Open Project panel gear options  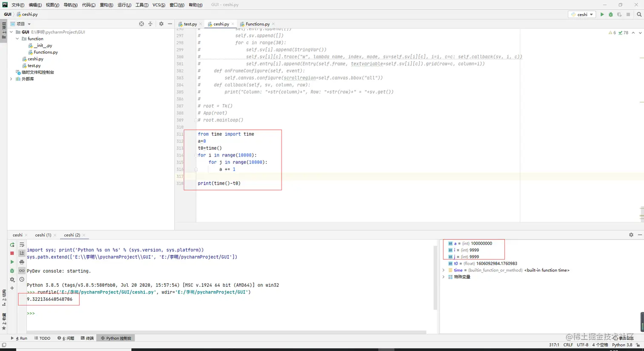(161, 24)
